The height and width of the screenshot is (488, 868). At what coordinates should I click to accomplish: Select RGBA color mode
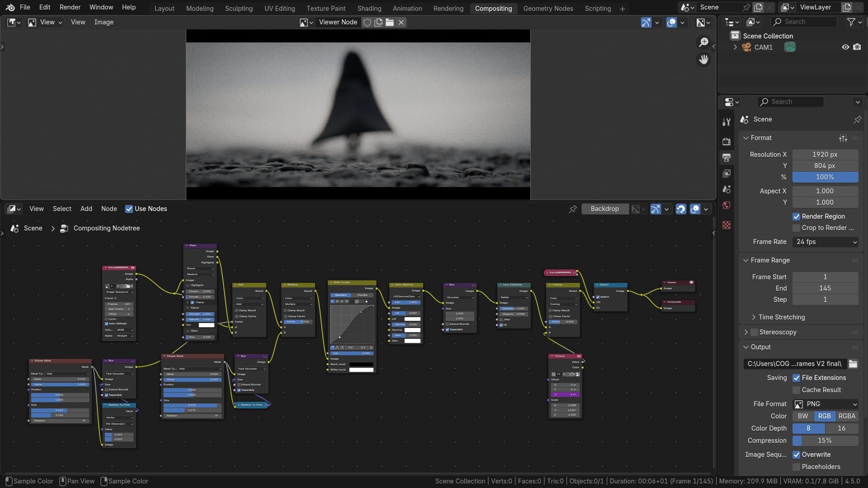coord(846,416)
